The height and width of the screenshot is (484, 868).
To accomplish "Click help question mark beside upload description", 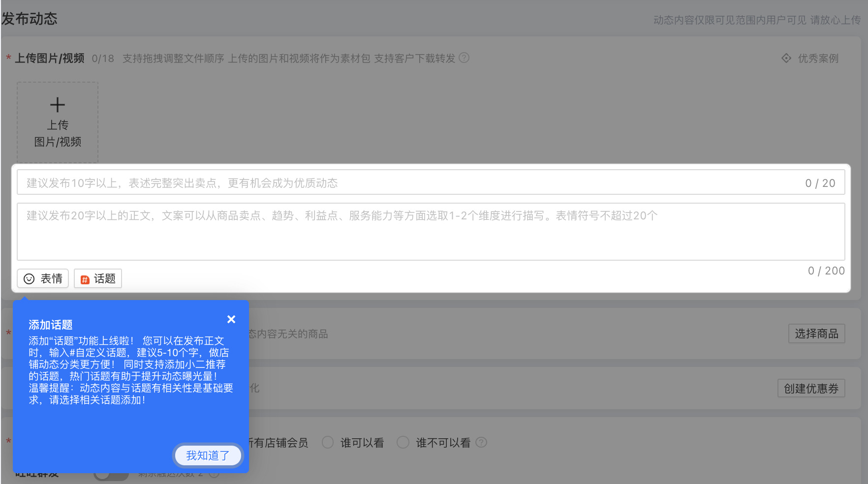I will click(464, 58).
